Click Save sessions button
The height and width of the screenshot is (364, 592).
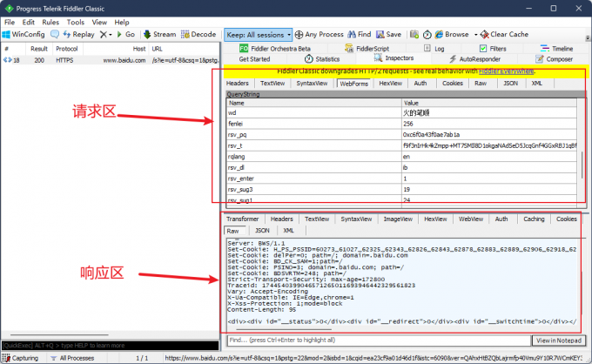point(388,34)
